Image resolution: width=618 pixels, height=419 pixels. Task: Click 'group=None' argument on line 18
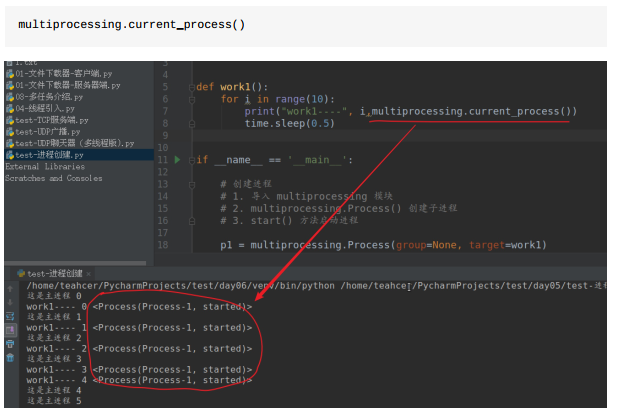[426, 245]
